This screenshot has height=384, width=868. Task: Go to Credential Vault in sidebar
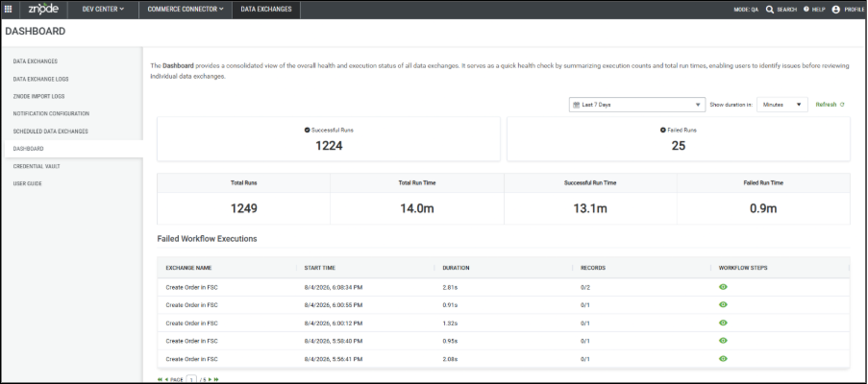click(37, 166)
